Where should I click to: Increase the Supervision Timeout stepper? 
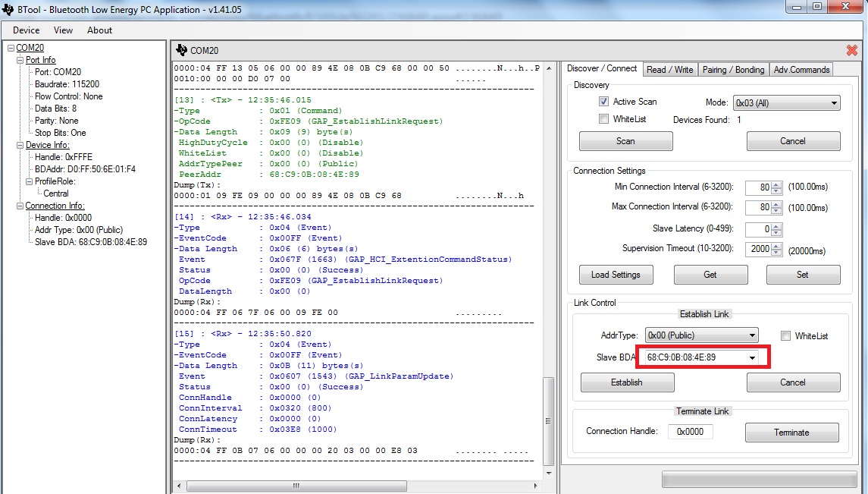point(776,246)
